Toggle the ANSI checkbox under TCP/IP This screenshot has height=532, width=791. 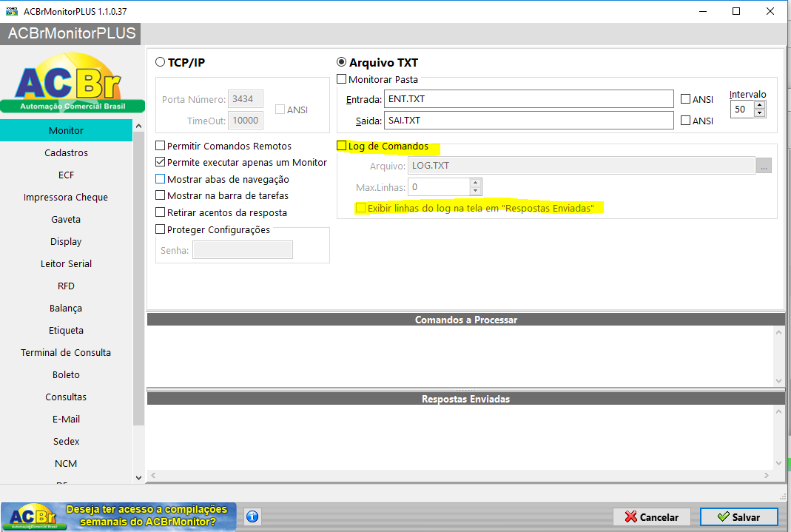[x=280, y=110]
